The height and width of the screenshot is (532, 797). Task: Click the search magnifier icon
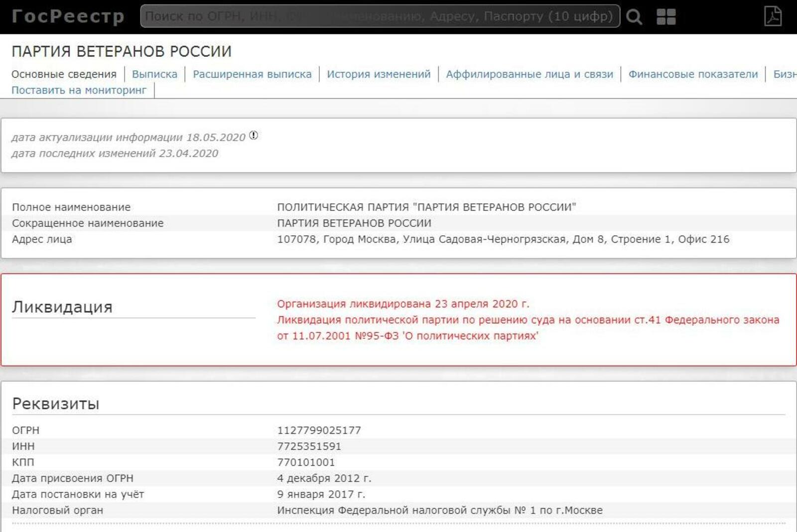(x=634, y=17)
